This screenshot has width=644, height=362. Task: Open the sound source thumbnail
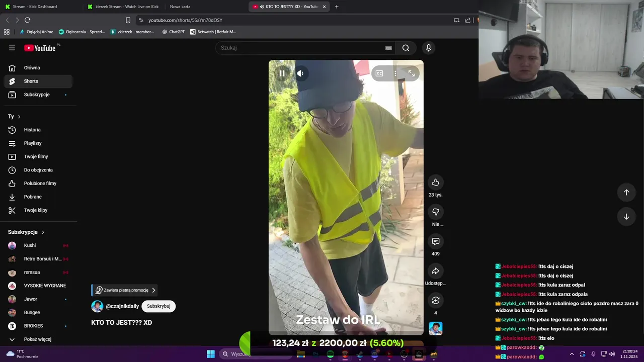436,328
